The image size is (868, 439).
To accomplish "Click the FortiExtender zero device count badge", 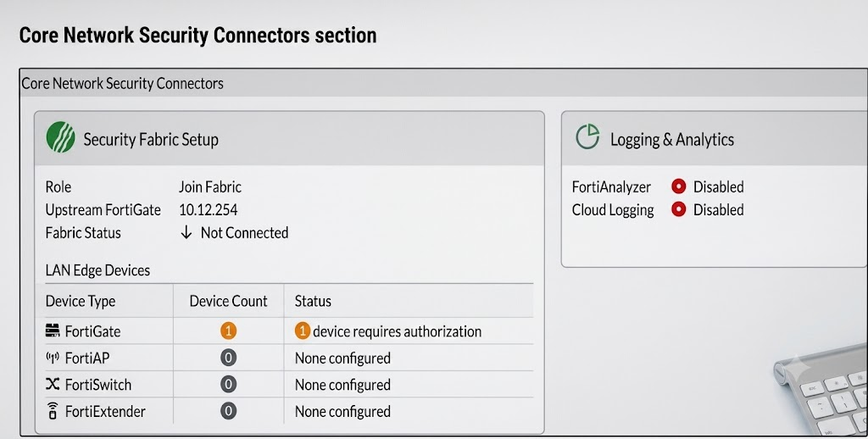I will coord(228,411).
